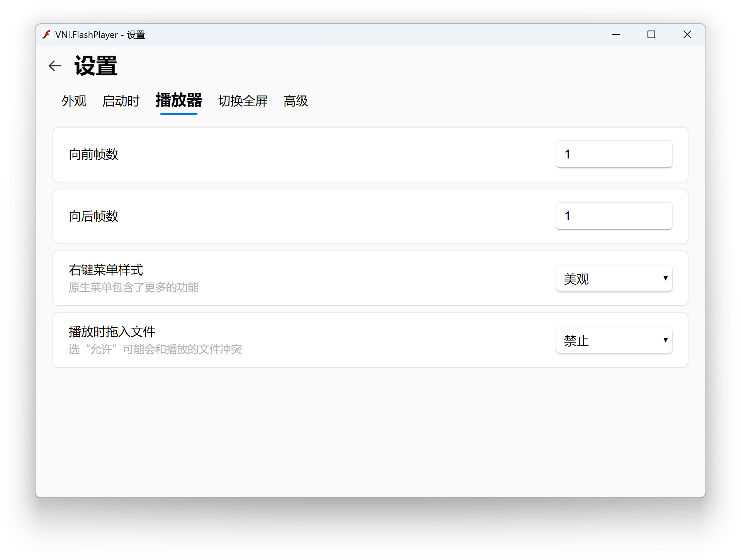Click the 向前帧数 label
This screenshot has width=741, height=560.
pos(93,154)
